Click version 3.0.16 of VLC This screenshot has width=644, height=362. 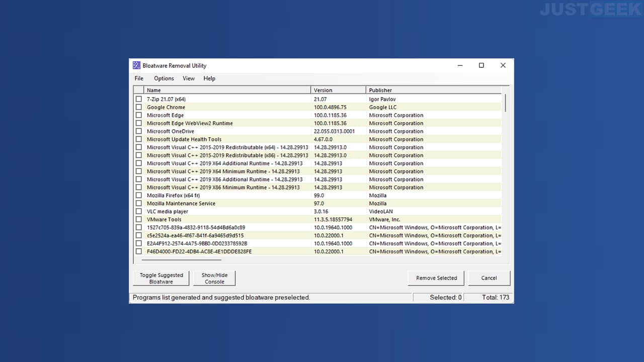(321, 212)
